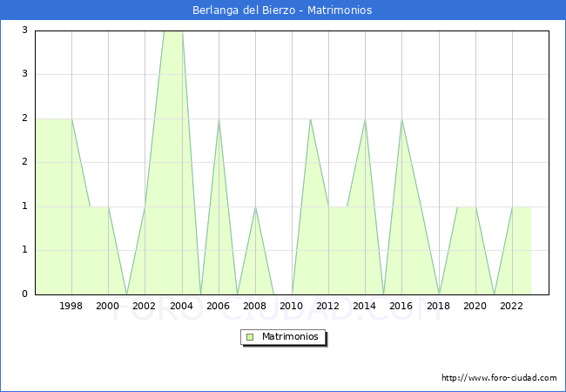This screenshot has width=566, height=392.
Task: Click the 2006 data peak in the chart
Action: (x=219, y=119)
